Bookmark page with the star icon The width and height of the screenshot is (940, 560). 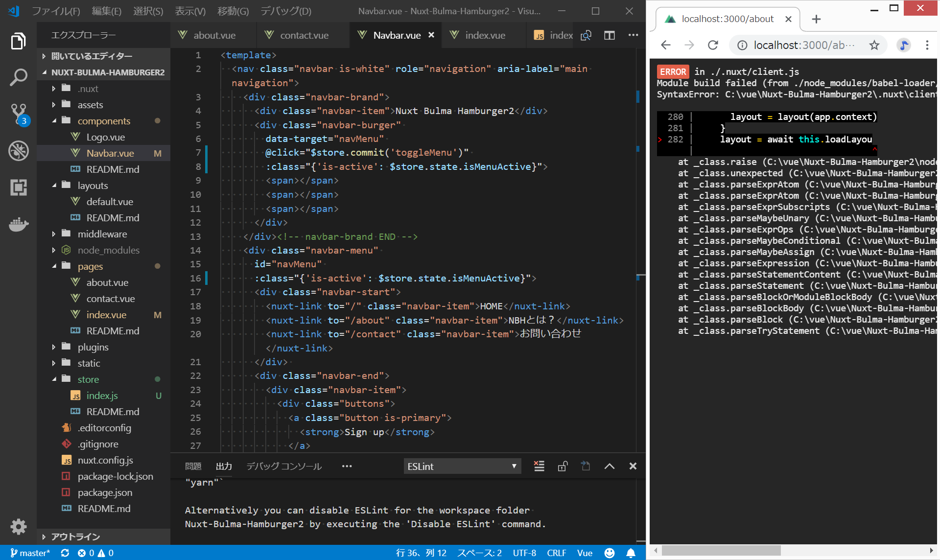pyautogui.click(x=874, y=46)
